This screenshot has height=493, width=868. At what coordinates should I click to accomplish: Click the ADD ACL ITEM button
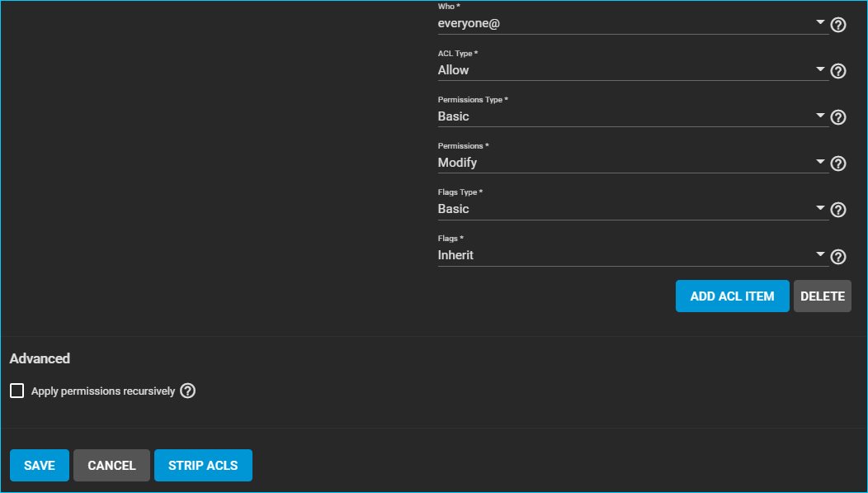(732, 296)
